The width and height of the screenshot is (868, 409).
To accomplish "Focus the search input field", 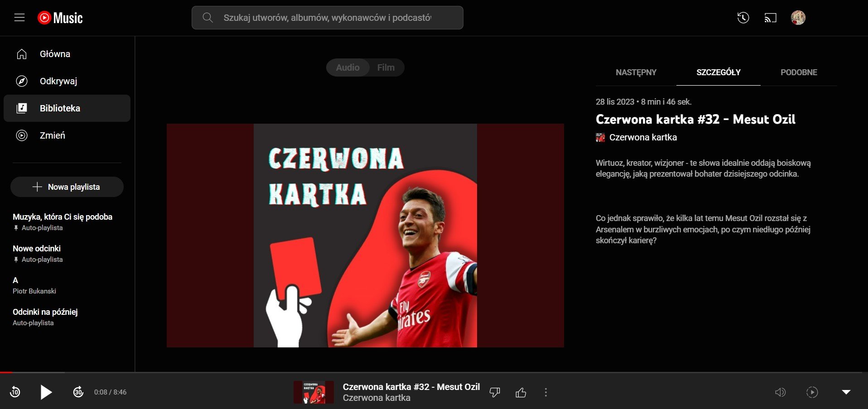I will (327, 18).
